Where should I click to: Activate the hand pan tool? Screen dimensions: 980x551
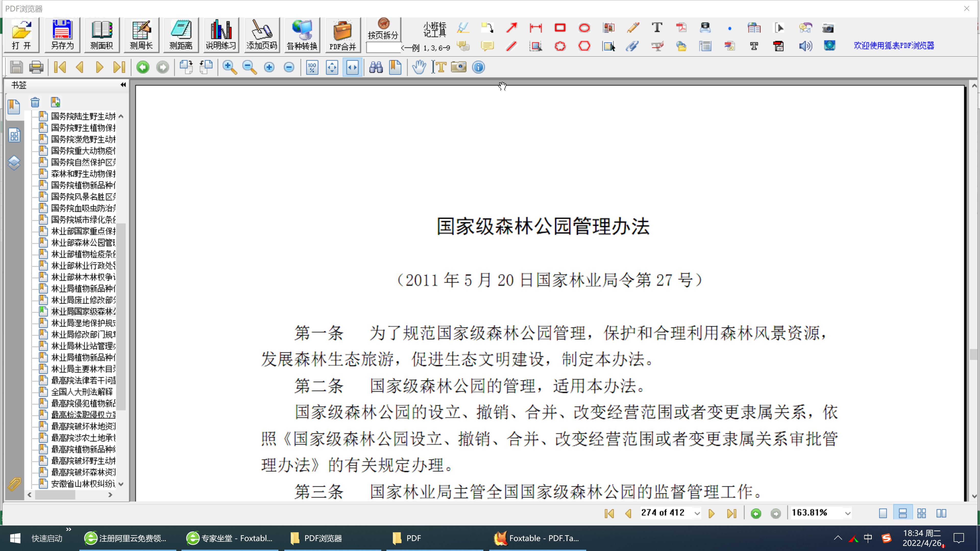(419, 67)
